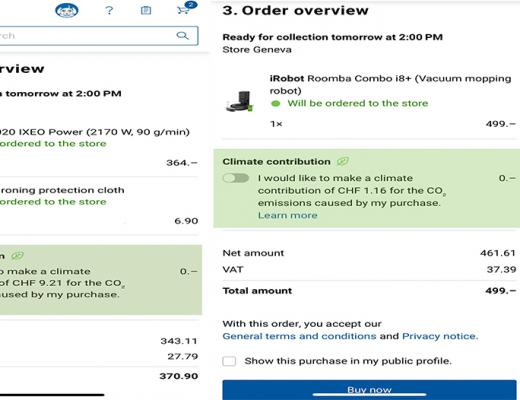Screen dimensions: 520x400
Task: Click the Buy now button
Action: (369, 390)
